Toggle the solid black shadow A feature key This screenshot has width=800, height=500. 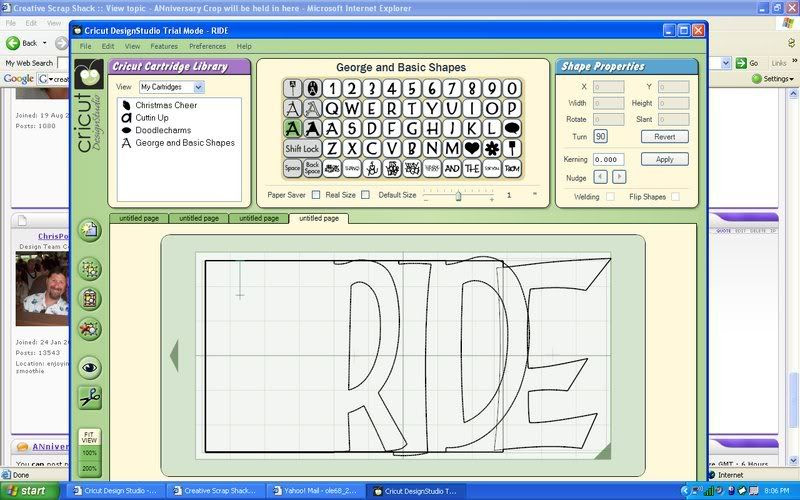tap(312, 129)
